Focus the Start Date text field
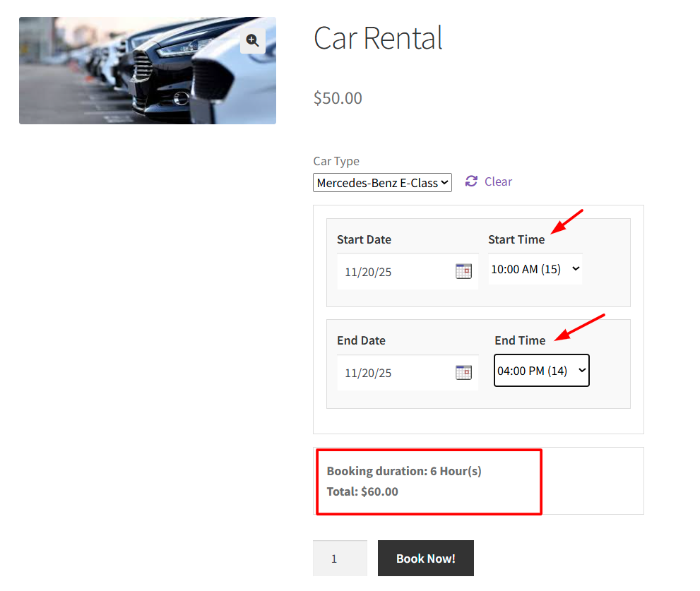 396,272
